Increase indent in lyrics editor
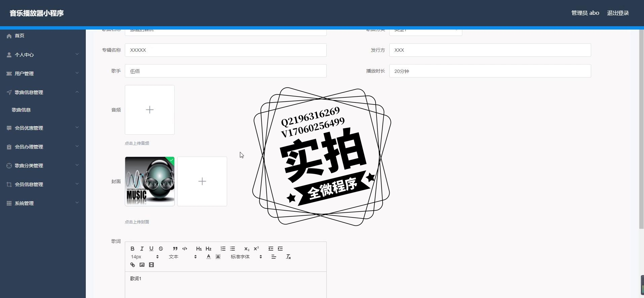Viewport: 644px width, 298px height. (280, 249)
